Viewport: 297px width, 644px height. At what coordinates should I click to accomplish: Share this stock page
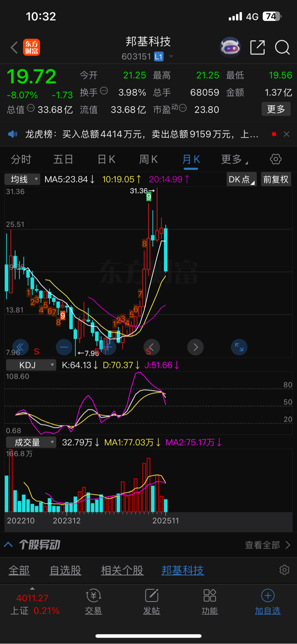(258, 47)
